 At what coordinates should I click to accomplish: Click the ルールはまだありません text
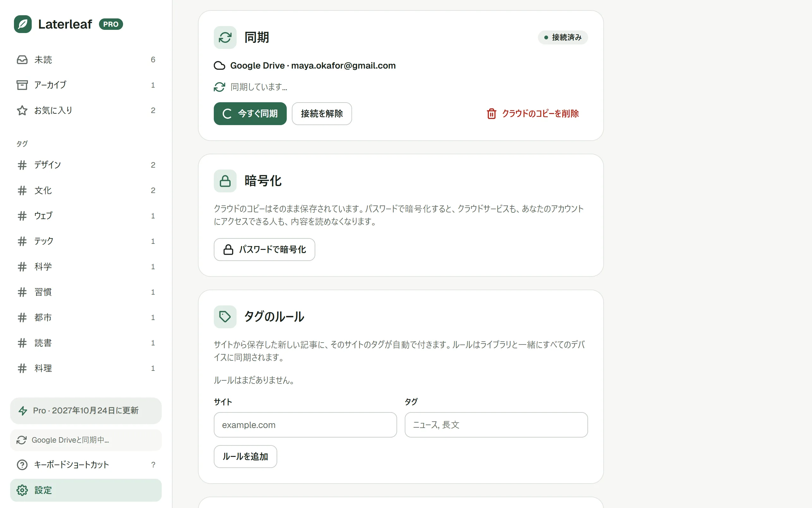(x=254, y=380)
